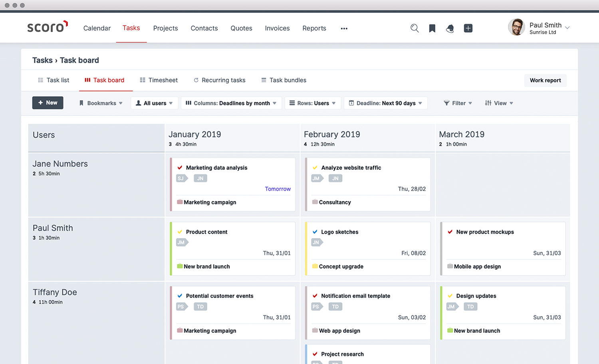Click the TD user tag on Potential customer events

coord(200,307)
